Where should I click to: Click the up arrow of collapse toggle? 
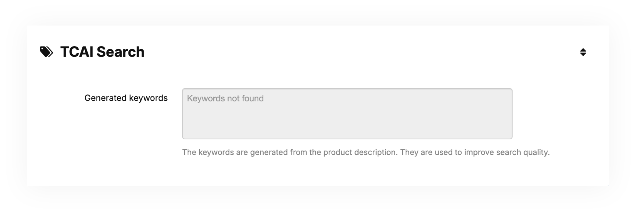point(583,50)
